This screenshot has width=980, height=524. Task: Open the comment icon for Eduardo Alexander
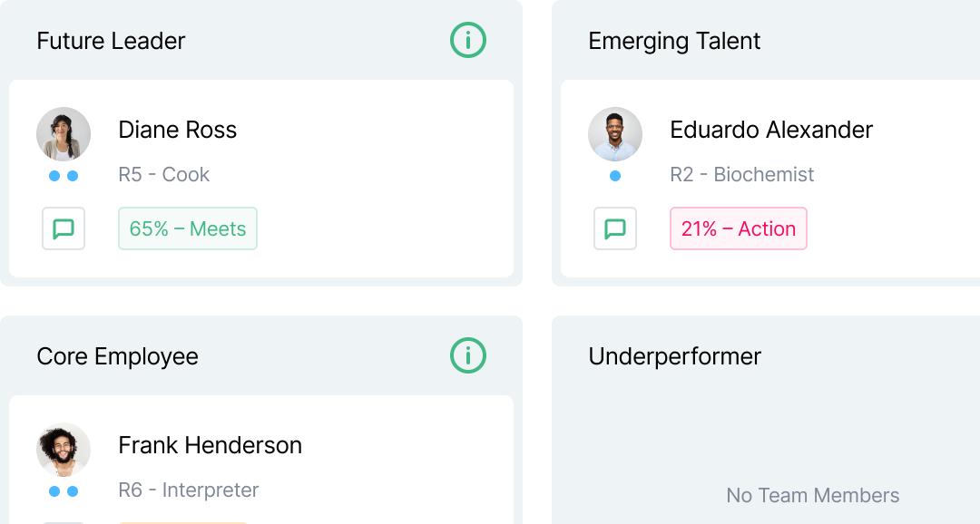(x=615, y=228)
